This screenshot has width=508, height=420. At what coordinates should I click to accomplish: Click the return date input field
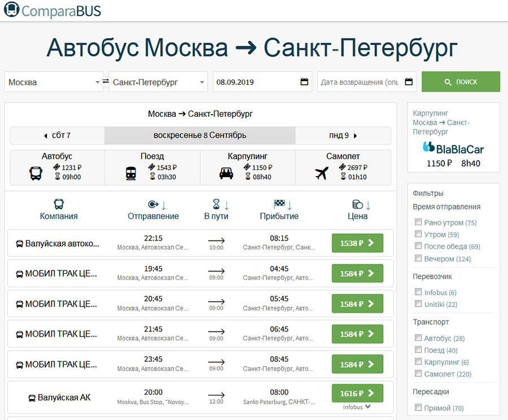tap(360, 82)
